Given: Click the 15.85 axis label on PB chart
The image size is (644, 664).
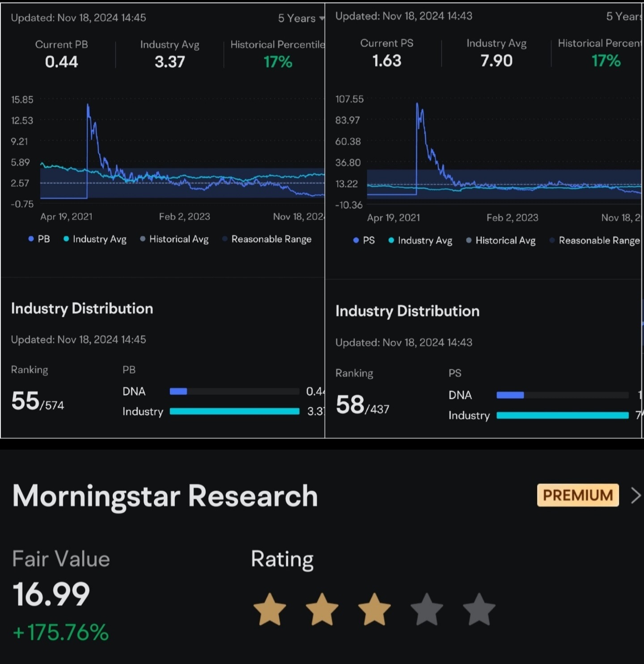Looking at the screenshot, I should pos(22,100).
